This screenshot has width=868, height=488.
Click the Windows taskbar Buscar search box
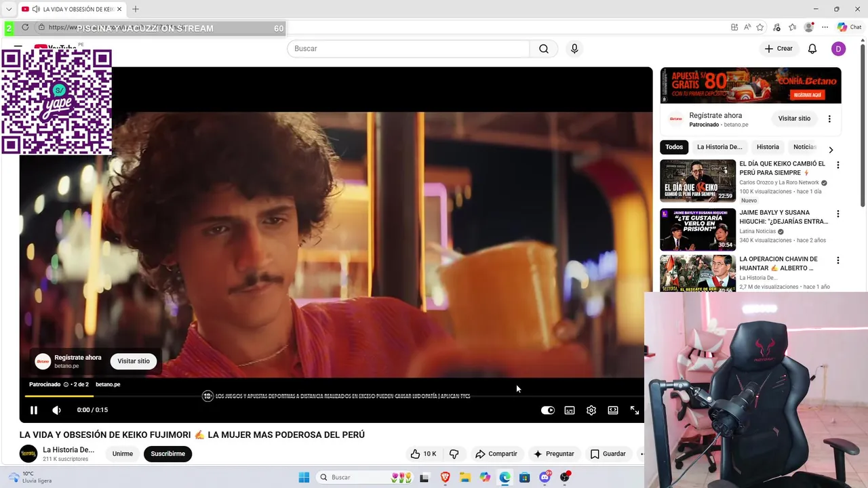(365, 477)
